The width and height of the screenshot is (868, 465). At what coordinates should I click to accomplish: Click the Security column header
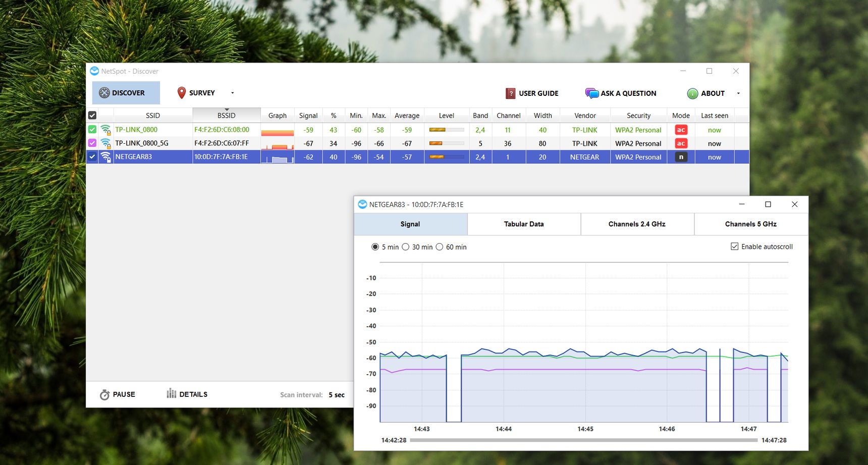click(638, 115)
